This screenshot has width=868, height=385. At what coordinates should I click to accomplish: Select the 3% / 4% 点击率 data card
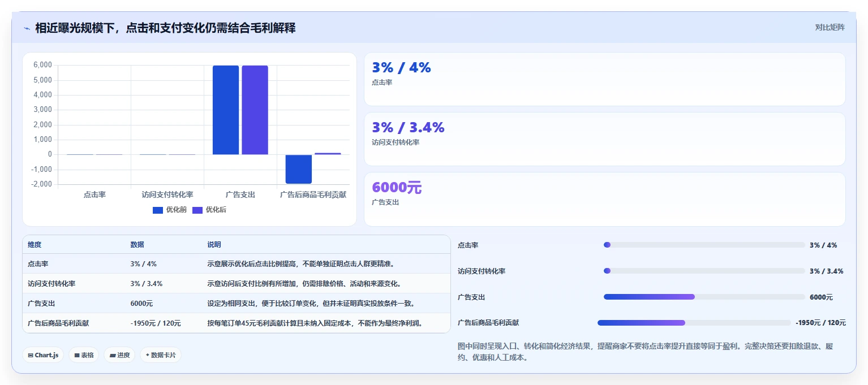tap(604, 79)
